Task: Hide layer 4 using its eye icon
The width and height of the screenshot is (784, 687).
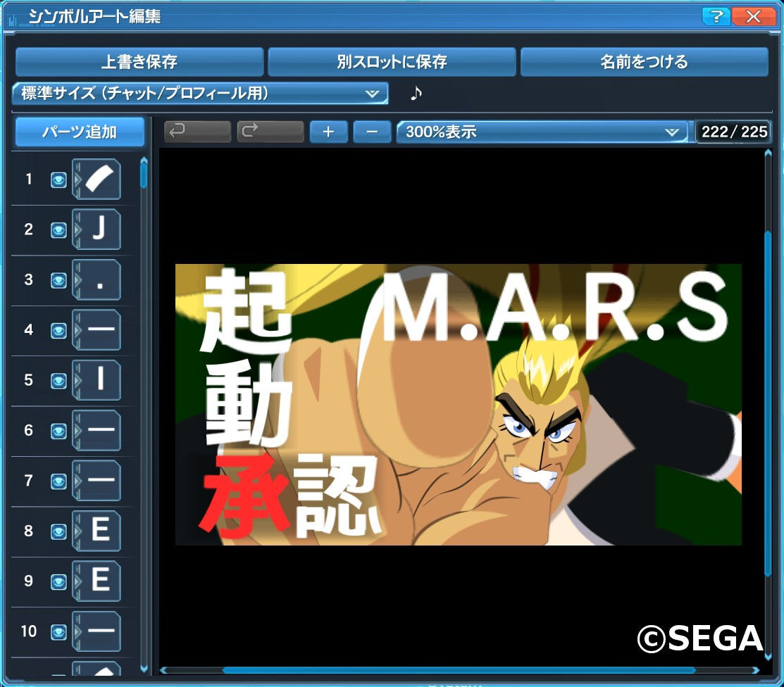Action: click(x=58, y=331)
